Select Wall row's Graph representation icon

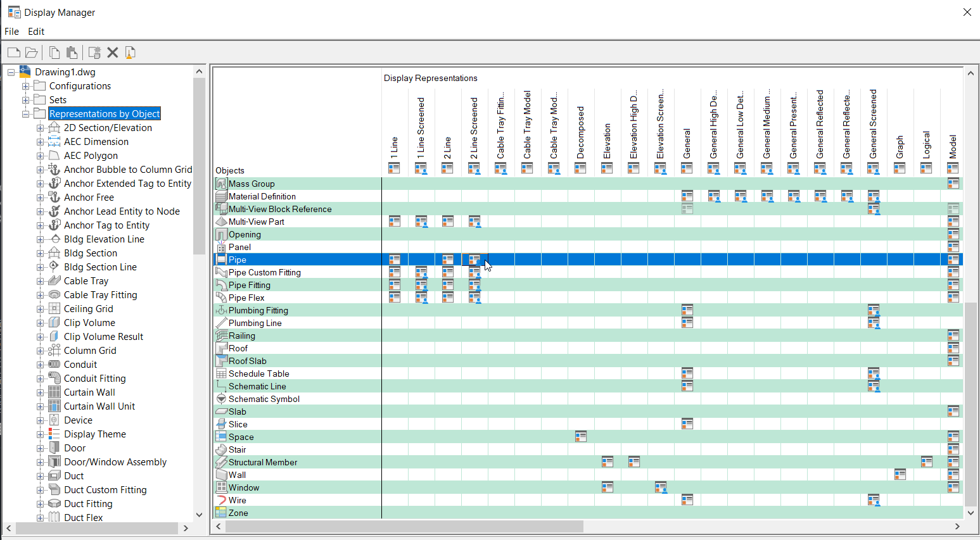[x=900, y=475]
